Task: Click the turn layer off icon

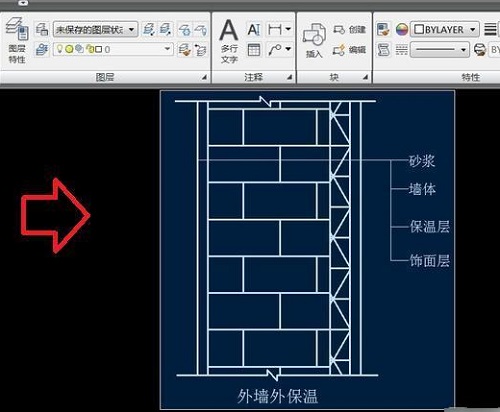Action: coord(201,30)
